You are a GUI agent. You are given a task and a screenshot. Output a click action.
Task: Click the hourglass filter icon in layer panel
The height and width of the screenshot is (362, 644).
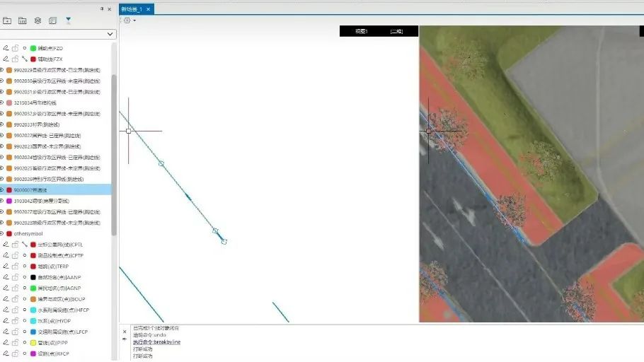click(x=68, y=21)
